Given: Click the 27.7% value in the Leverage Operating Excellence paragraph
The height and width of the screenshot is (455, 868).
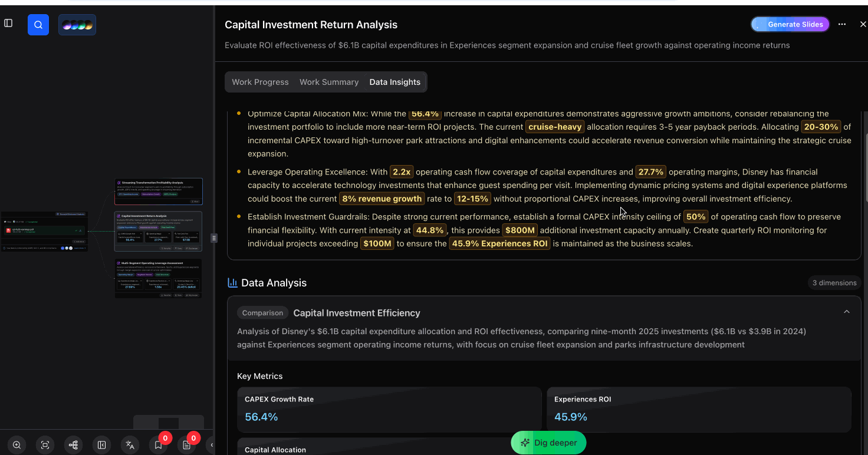Looking at the screenshot, I should [651, 172].
